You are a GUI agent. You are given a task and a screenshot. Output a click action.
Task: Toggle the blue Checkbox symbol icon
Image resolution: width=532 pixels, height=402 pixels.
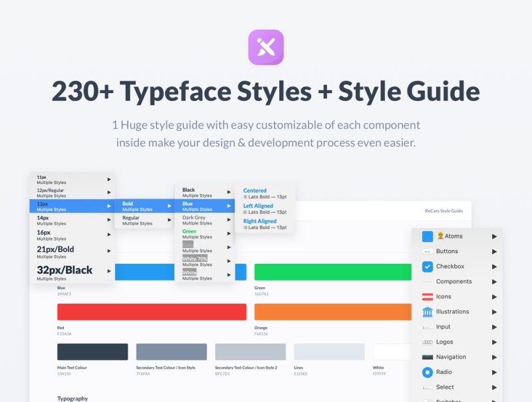(427, 266)
